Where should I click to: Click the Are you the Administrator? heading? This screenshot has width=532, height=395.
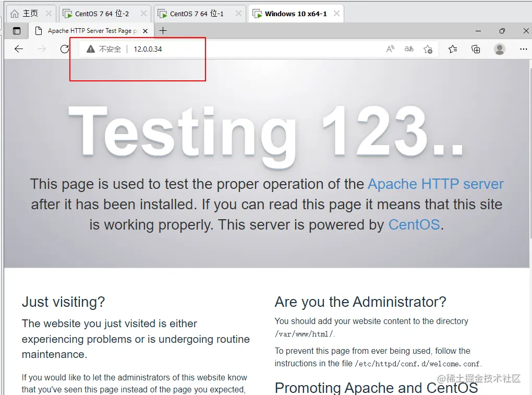pyautogui.click(x=360, y=302)
